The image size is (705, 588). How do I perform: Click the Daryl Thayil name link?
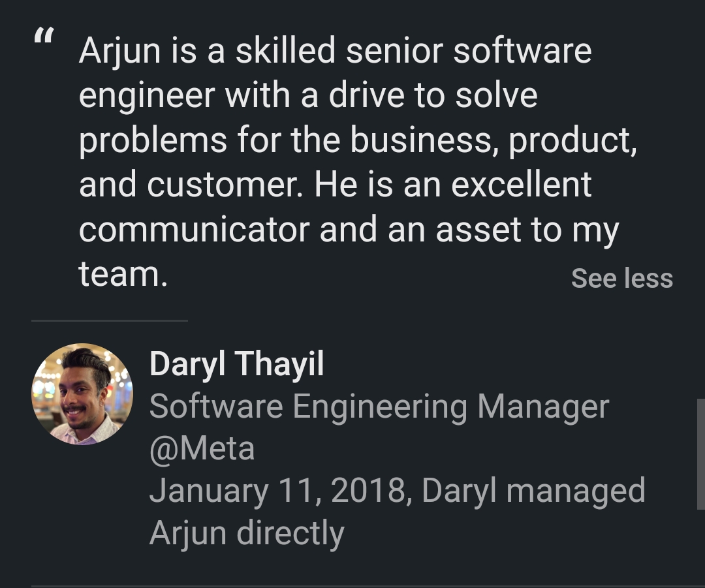[236, 364]
